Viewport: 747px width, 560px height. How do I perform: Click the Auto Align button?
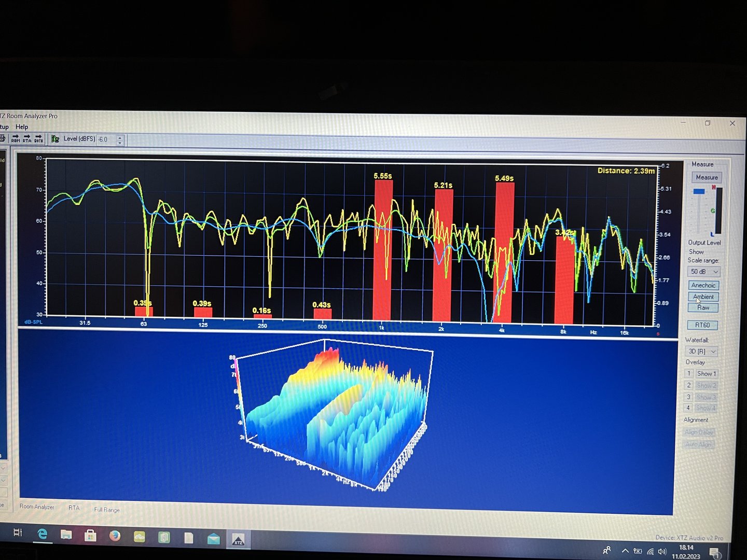698,444
